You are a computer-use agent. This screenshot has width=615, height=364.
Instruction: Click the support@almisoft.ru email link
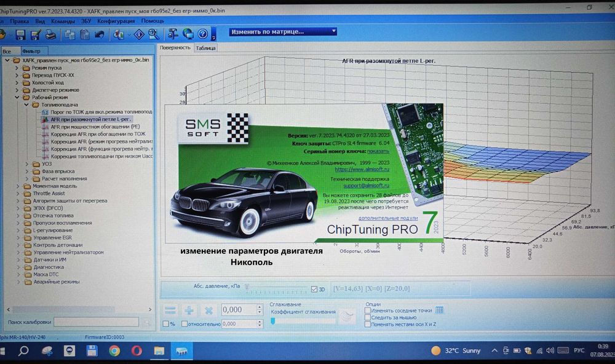click(367, 186)
